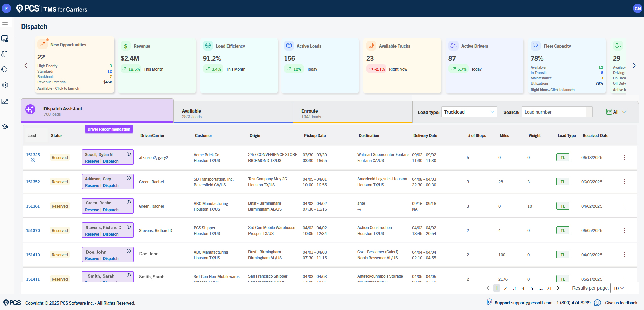This screenshot has width=644, height=310.
Task: Switch to the Available loads tab
Action: [233, 111]
